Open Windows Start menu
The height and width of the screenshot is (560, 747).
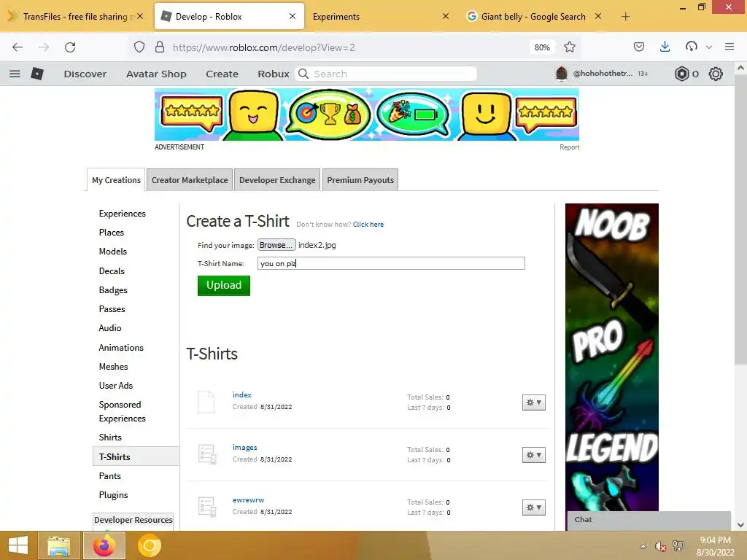point(18,545)
